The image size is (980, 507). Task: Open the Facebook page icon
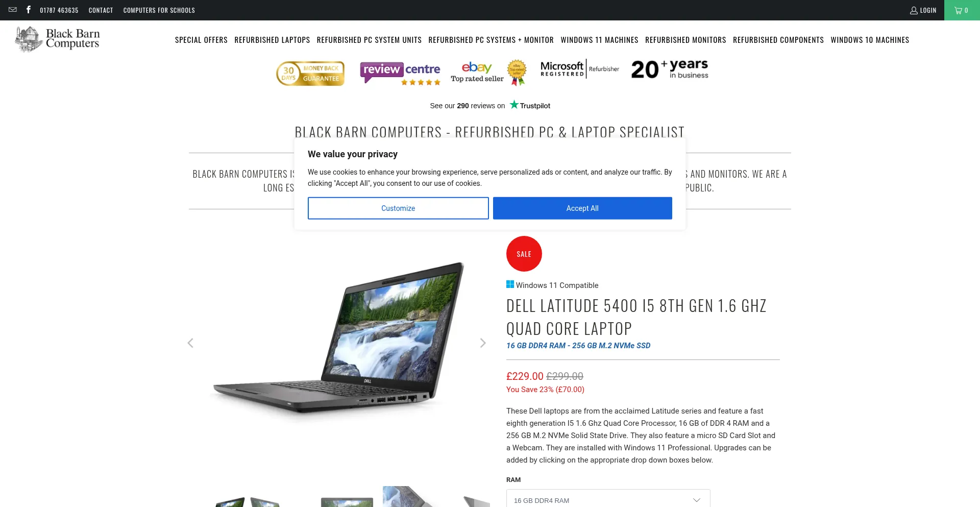[29, 10]
